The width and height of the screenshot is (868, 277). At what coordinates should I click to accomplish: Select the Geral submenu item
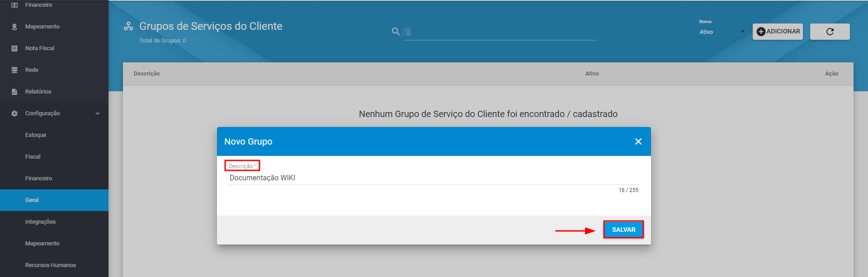pos(54,200)
